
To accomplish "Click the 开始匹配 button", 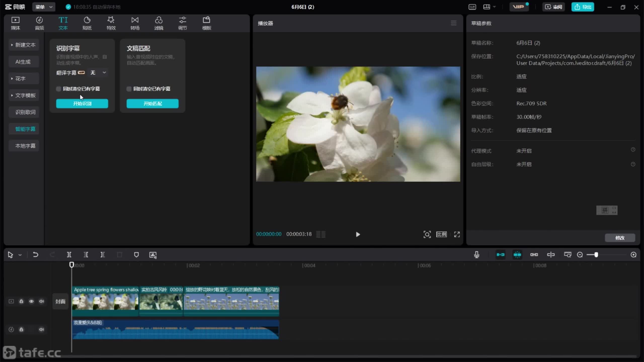I will pyautogui.click(x=152, y=104).
